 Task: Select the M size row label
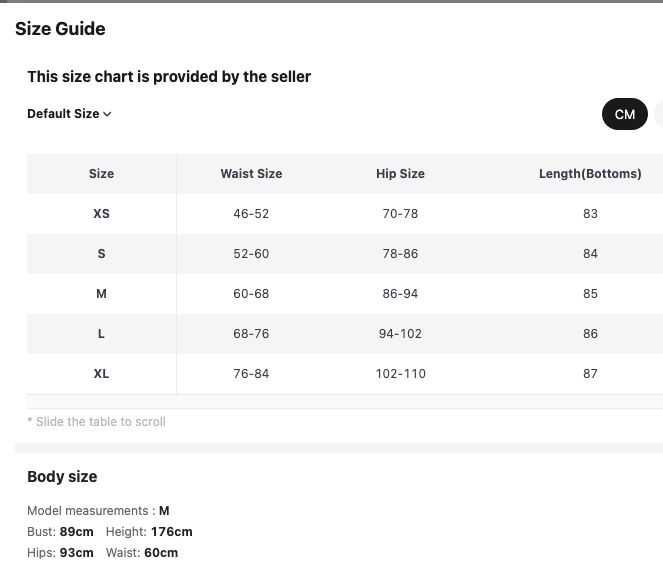pos(101,293)
